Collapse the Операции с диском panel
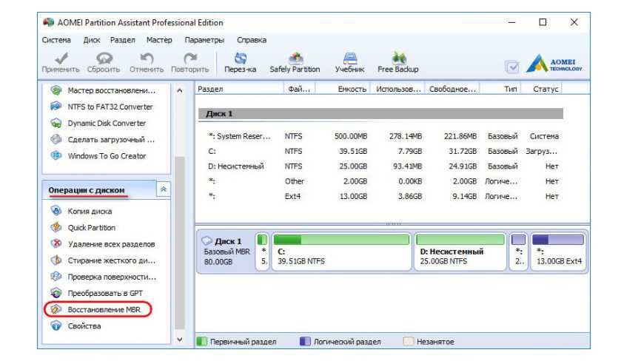624x364 pixels. 164,190
